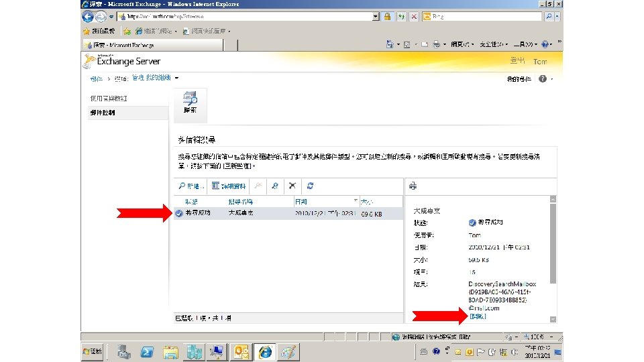Image resolution: width=644 pixels, height=362 pixels.
Task: Open a new blank browser tab
Action: (231, 45)
